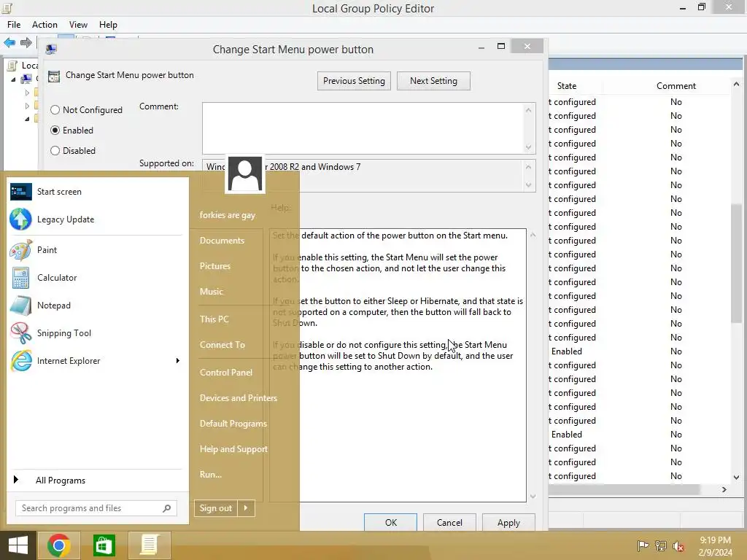Open Internet Explorer from Start menu

click(90, 361)
